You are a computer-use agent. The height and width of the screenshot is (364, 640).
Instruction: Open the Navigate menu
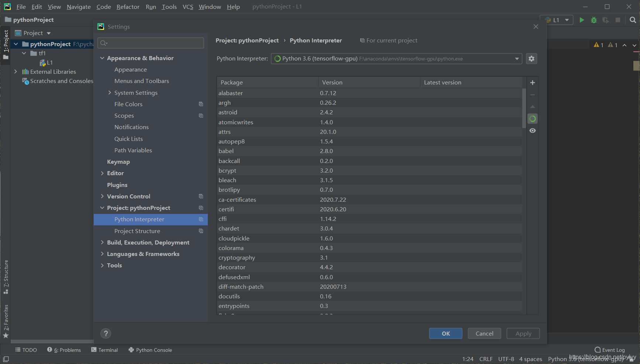(79, 7)
